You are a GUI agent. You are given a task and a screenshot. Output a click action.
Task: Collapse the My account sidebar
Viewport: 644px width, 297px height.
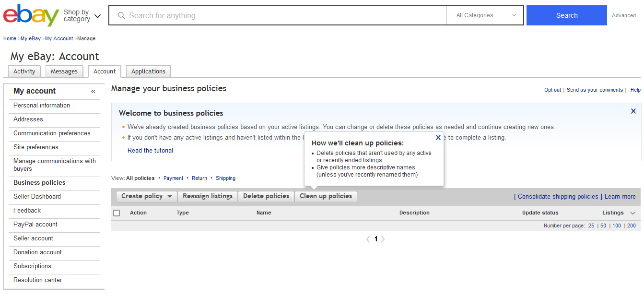(93, 91)
